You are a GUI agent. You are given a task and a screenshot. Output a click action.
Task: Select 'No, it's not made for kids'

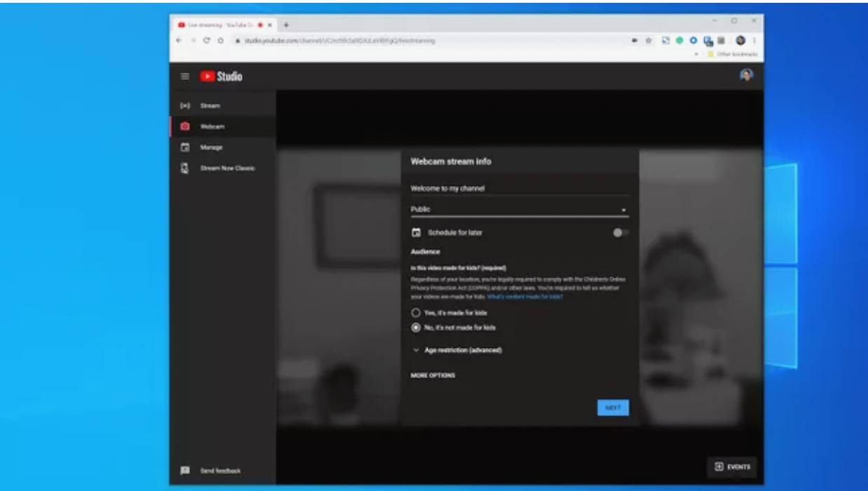416,328
